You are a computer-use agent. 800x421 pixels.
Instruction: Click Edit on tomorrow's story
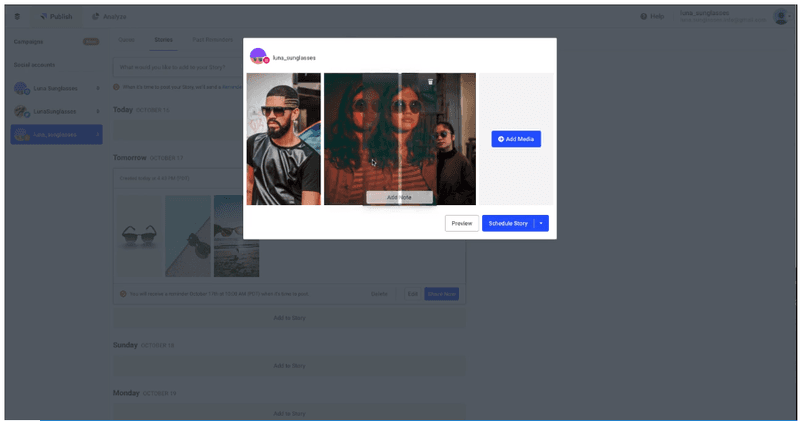click(413, 294)
